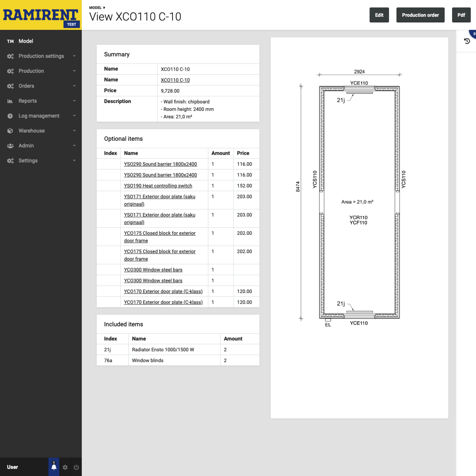Expand the Warehouse menu
476x476 pixels.
75,131
